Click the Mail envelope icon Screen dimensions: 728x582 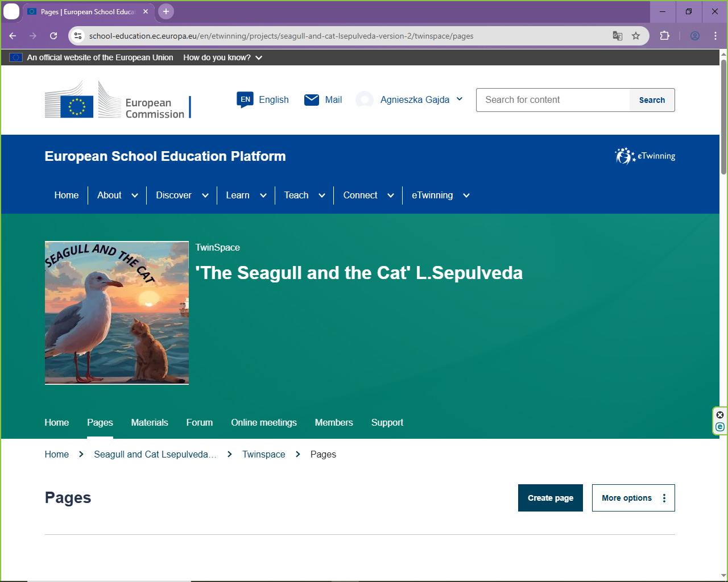(x=312, y=100)
